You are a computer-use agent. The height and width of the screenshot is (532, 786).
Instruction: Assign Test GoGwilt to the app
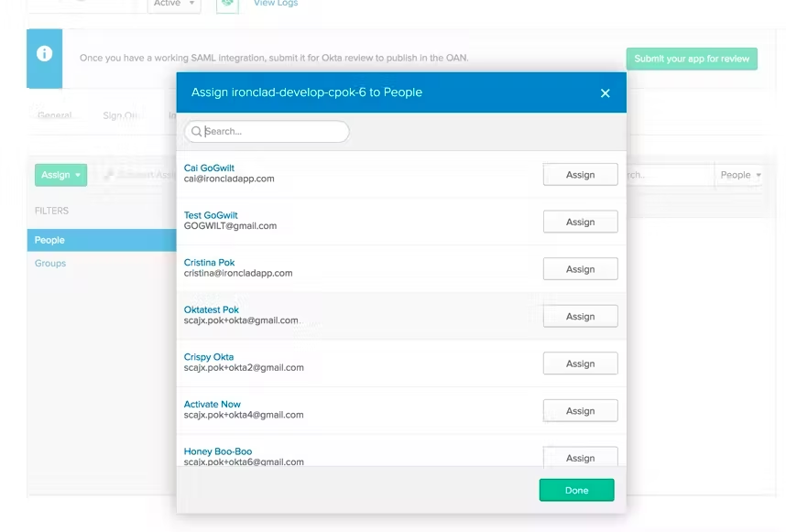tap(580, 222)
